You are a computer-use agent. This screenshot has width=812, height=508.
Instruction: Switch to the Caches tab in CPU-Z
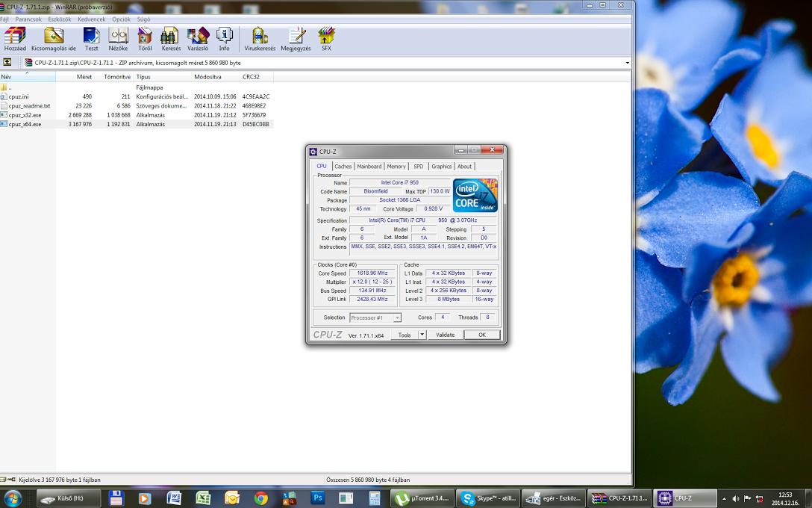coord(343,167)
